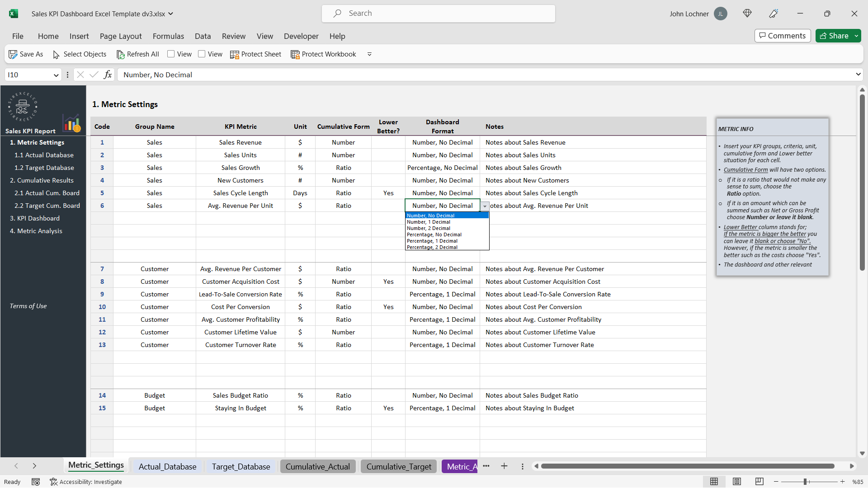Toggle the second View checkbox
This screenshot has height=488, width=868.
click(202, 54)
